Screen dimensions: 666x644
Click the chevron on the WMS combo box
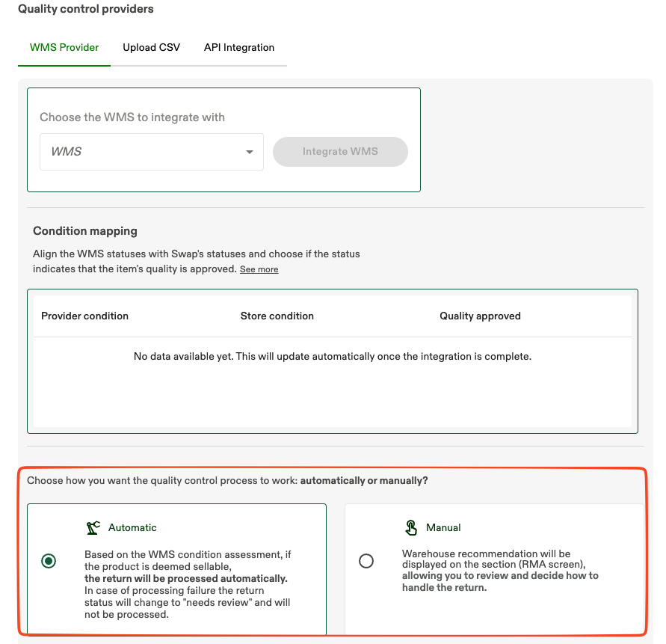(250, 152)
